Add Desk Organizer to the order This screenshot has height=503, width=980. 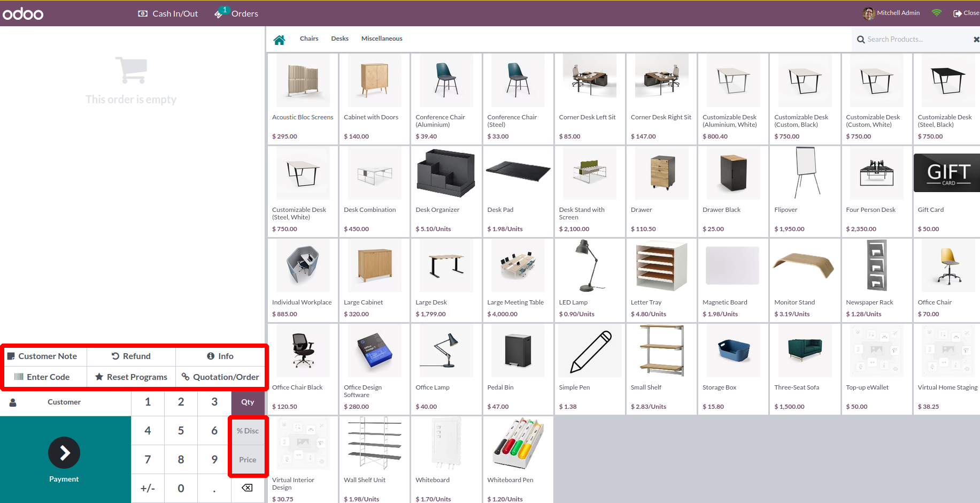tap(446, 192)
